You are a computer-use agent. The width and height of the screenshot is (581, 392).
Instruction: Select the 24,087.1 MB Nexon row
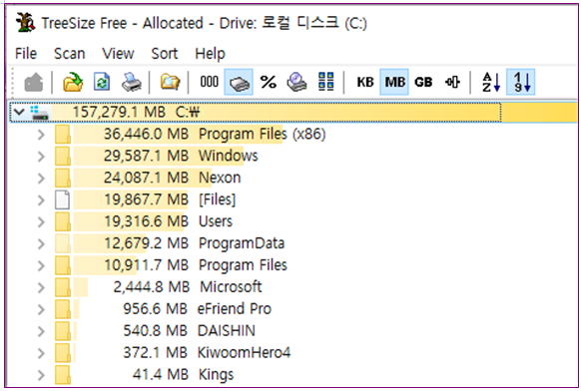tap(172, 178)
